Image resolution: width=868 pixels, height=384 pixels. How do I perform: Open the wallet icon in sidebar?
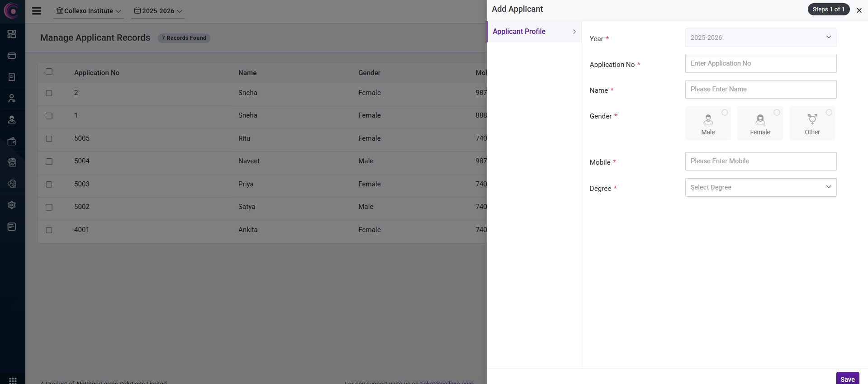tap(12, 142)
